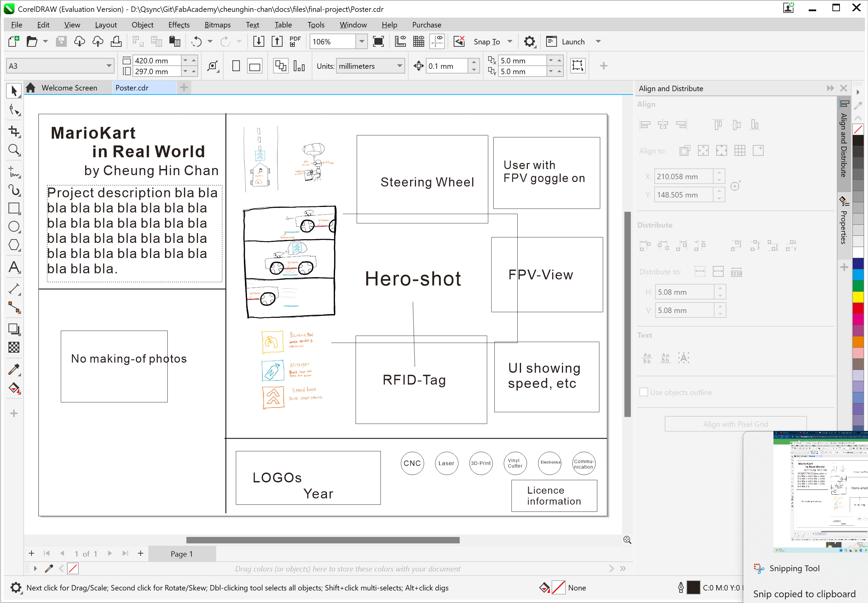Open the File menu

click(16, 25)
